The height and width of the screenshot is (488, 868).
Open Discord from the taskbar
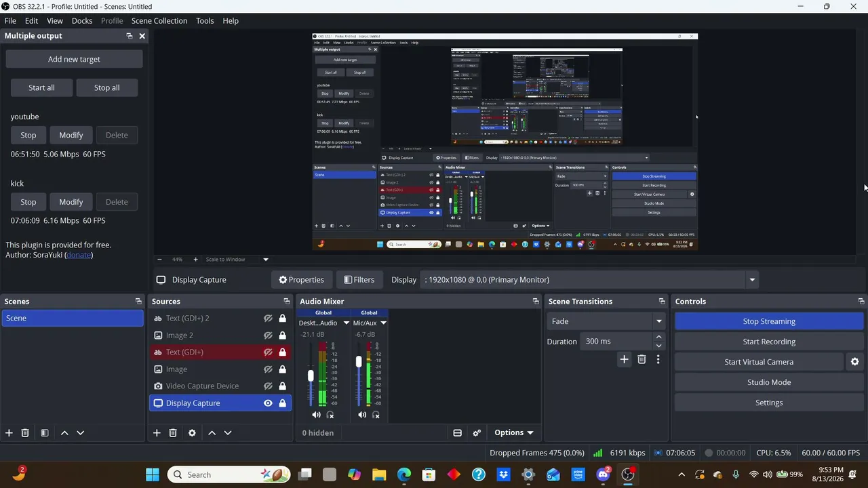click(x=603, y=474)
